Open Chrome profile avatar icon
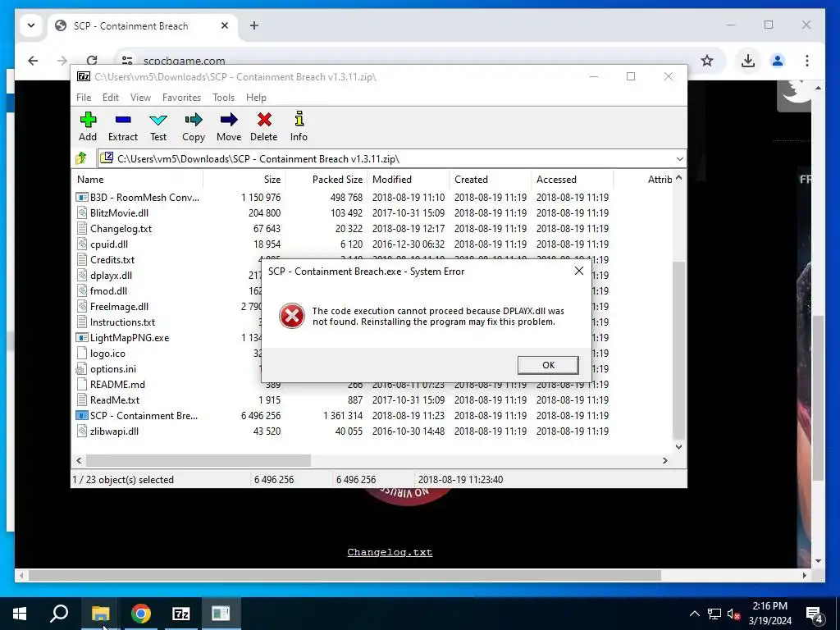This screenshot has height=630, width=840. (x=778, y=61)
